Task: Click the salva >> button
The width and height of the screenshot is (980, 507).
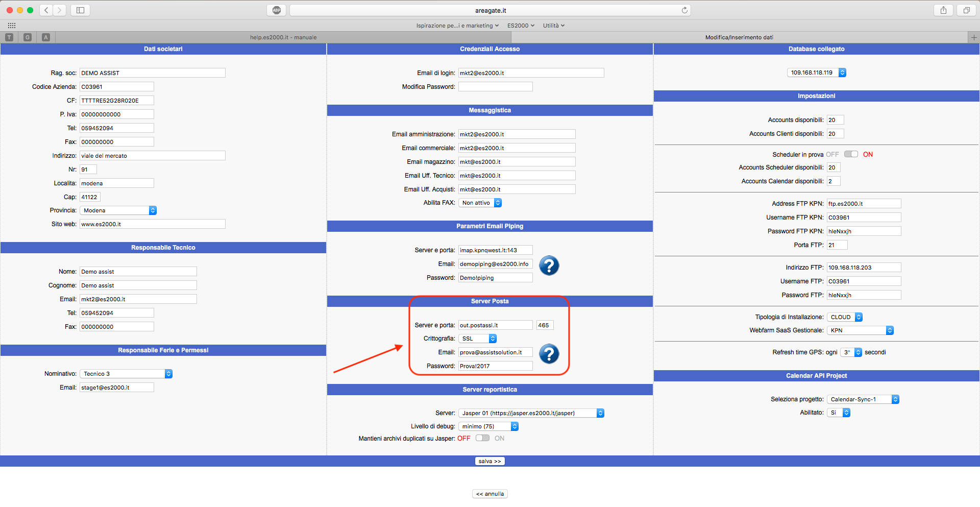Action: 490,461
